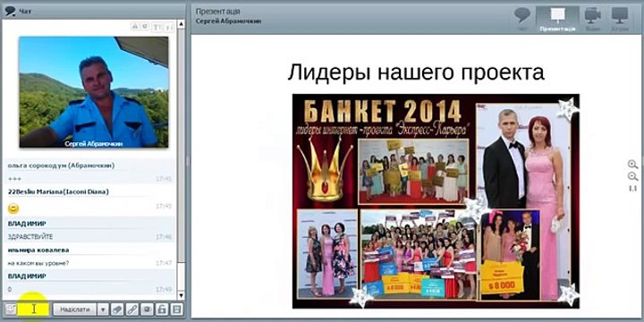Click presenter name under Презентація header
The height and width of the screenshot is (322, 644).
(228, 21)
